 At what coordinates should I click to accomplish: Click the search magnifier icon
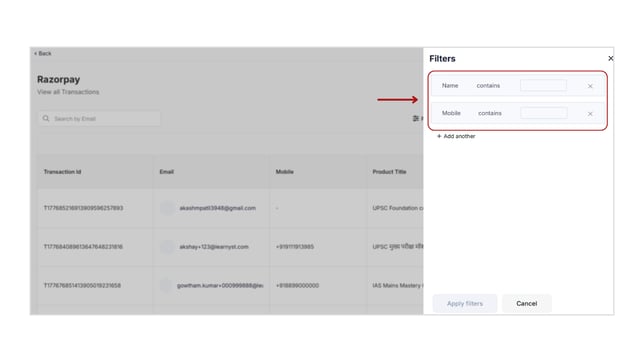point(46,118)
